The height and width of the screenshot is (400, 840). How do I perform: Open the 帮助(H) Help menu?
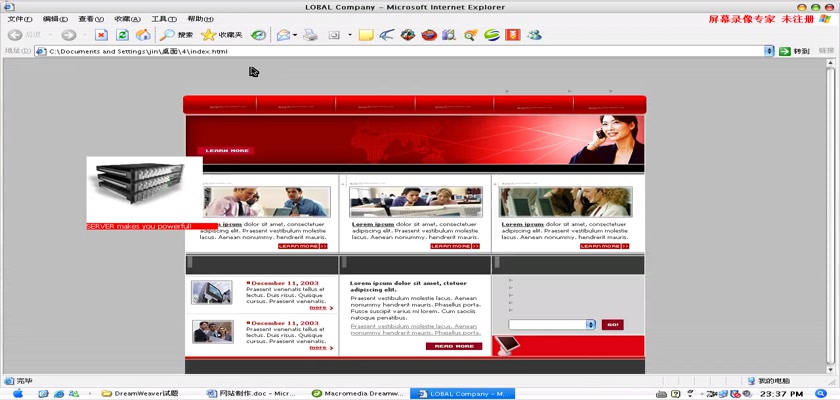200,19
